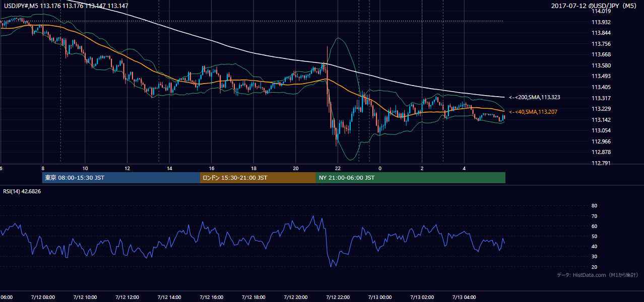
Task: Click the HistData.com data source credit
Action: [x=598, y=275]
